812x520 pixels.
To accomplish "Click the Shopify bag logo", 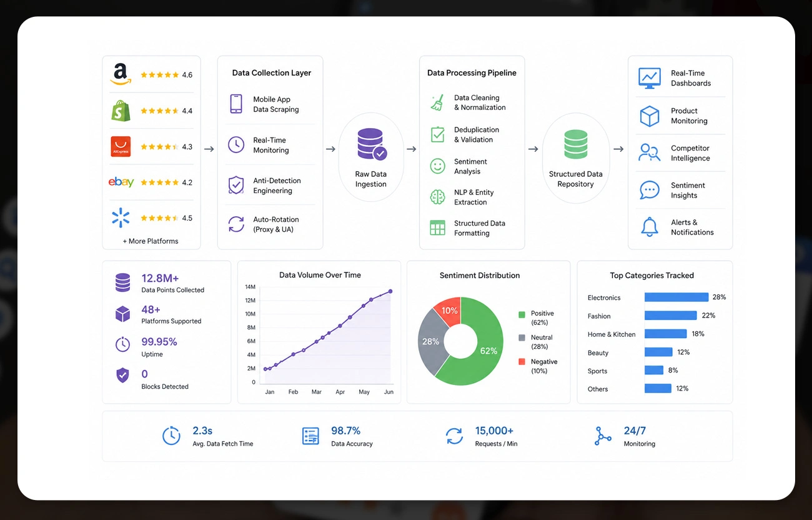I will (x=121, y=111).
